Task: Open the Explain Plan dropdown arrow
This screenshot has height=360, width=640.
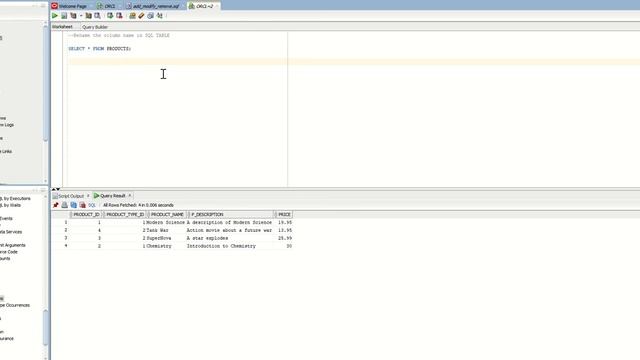Action: click(81, 16)
